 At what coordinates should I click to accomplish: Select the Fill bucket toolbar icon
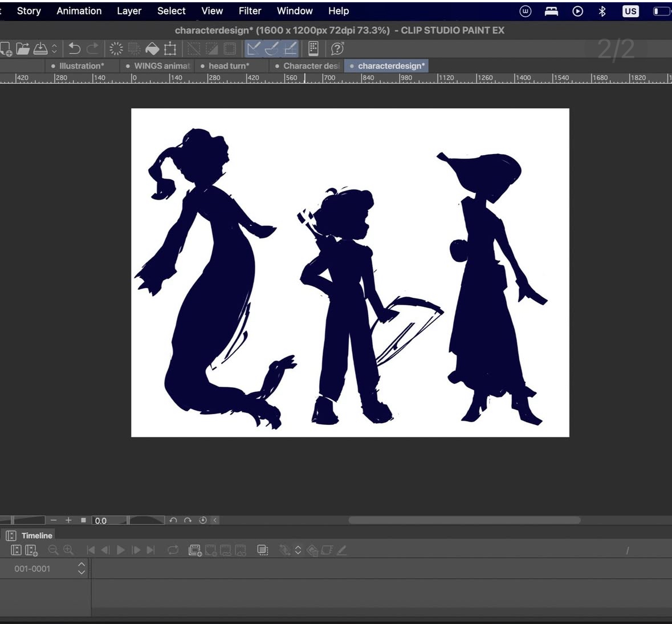pyautogui.click(x=152, y=49)
